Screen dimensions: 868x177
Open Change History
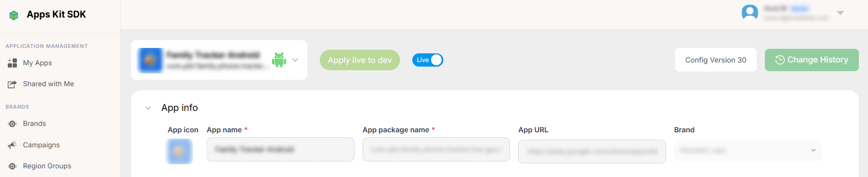[812, 60]
